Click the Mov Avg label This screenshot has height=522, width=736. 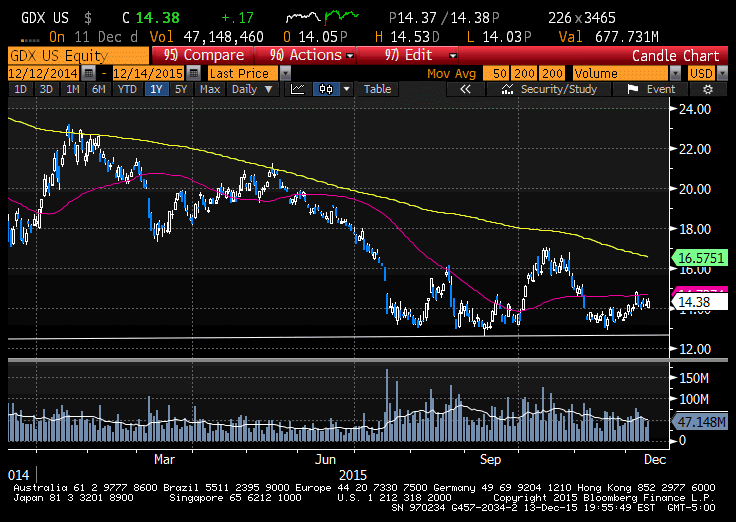[x=451, y=73]
